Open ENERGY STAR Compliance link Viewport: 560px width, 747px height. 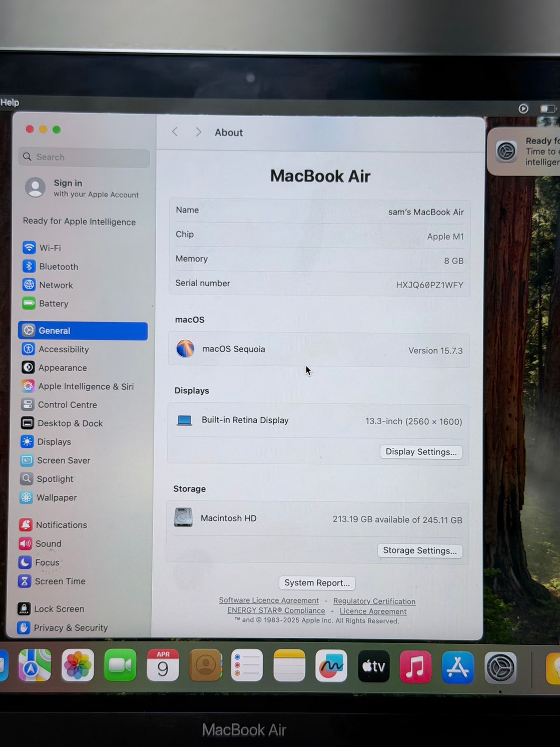tap(276, 611)
